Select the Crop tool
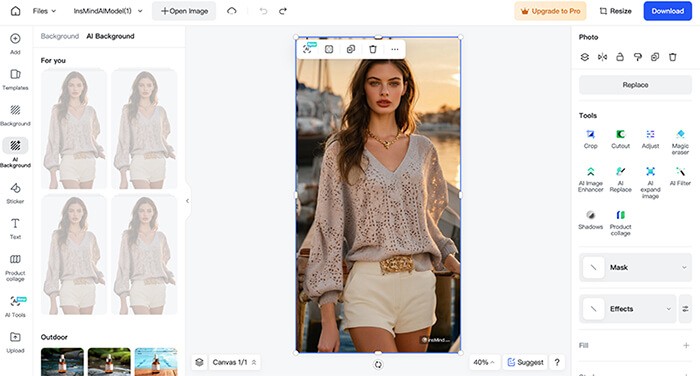Viewport: 700px width, 376px height. tap(591, 139)
